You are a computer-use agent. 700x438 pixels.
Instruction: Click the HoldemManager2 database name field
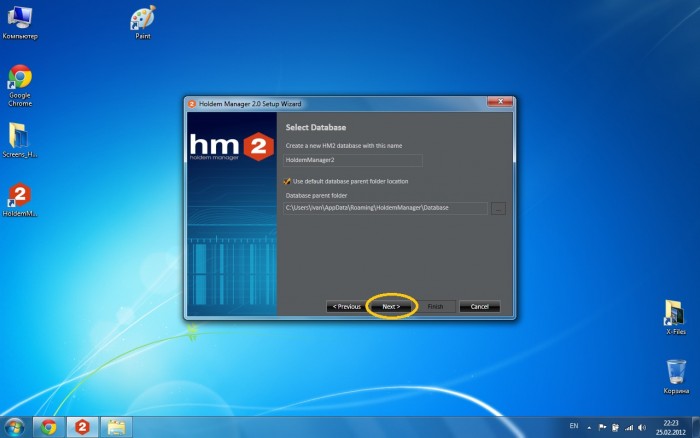point(353,160)
